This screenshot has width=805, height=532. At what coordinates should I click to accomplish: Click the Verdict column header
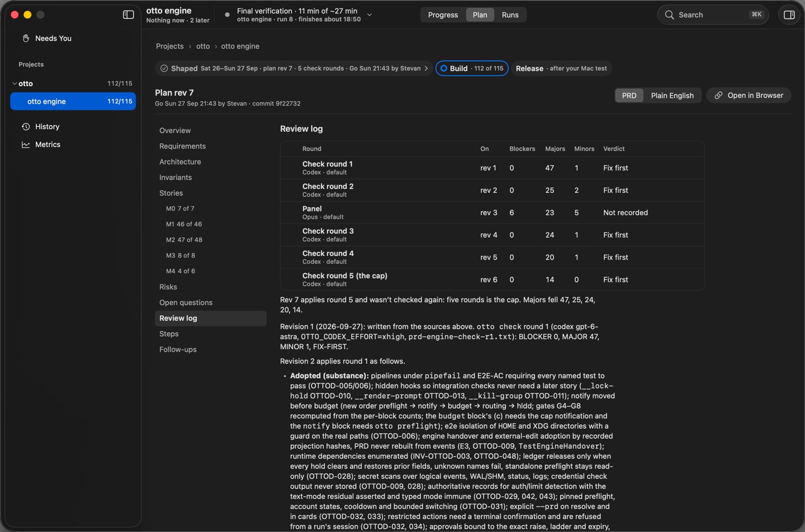pyautogui.click(x=614, y=149)
